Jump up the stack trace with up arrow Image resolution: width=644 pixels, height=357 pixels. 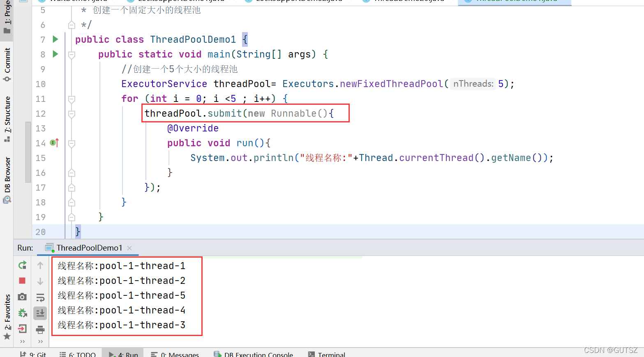pos(40,265)
